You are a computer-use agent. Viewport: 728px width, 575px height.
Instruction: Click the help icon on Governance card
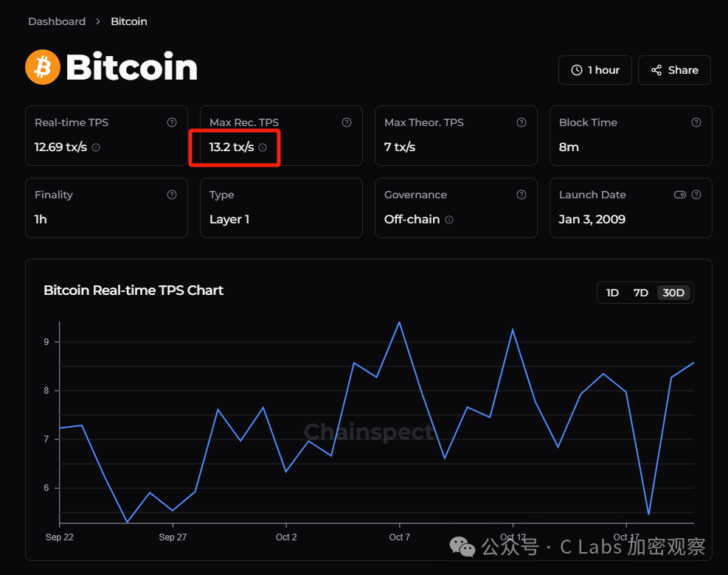521,195
